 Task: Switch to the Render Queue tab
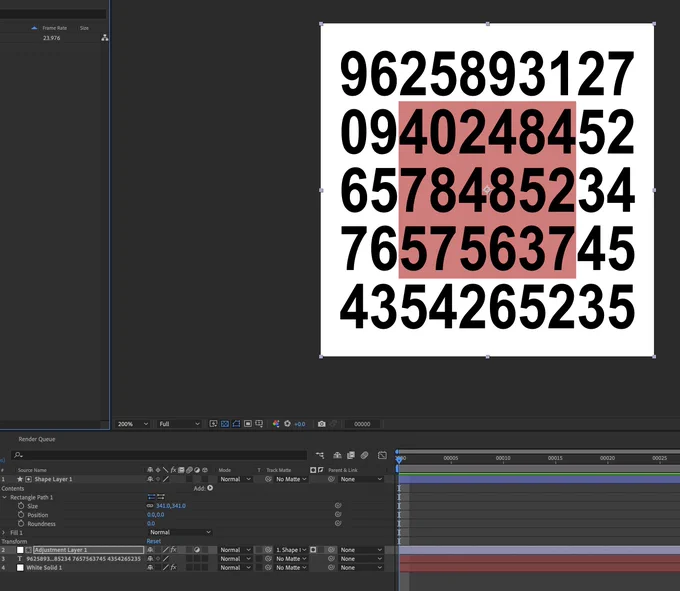pyautogui.click(x=37, y=439)
